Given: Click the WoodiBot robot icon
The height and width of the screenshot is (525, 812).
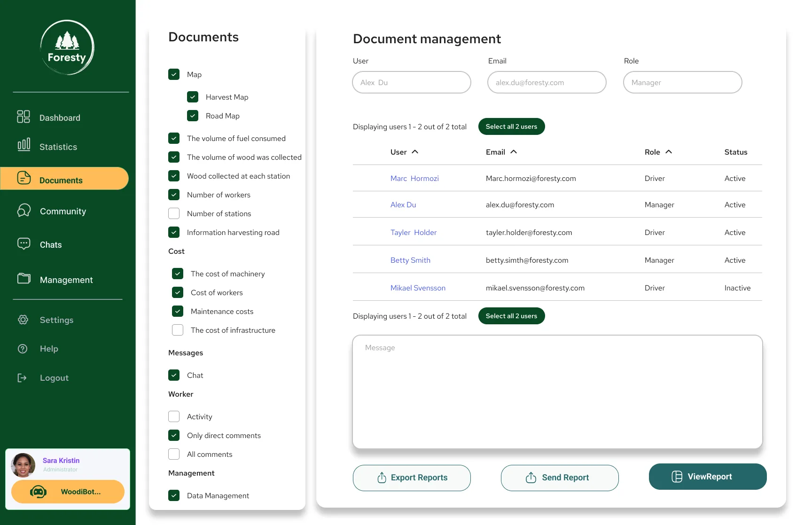Looking at the screenshot, I should (x=38, y=492).
